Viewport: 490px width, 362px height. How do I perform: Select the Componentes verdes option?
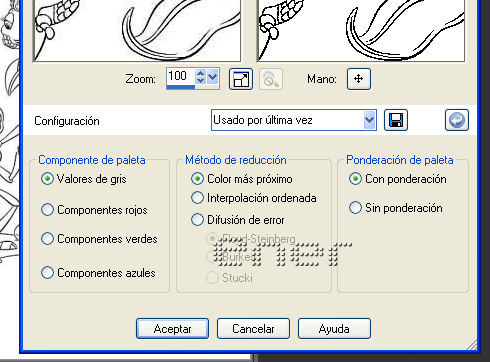point(99,239)
